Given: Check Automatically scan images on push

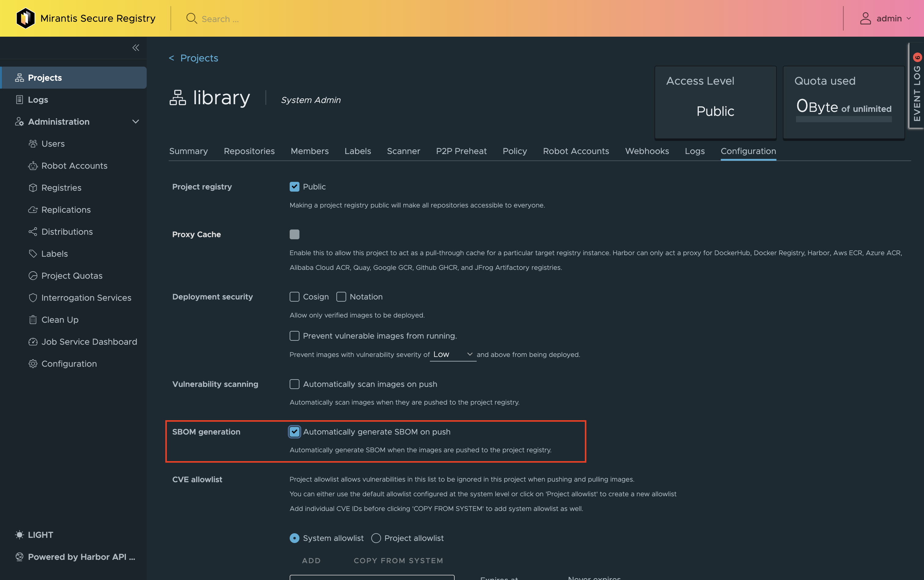Looking at the screenshot, I should 294,384.
